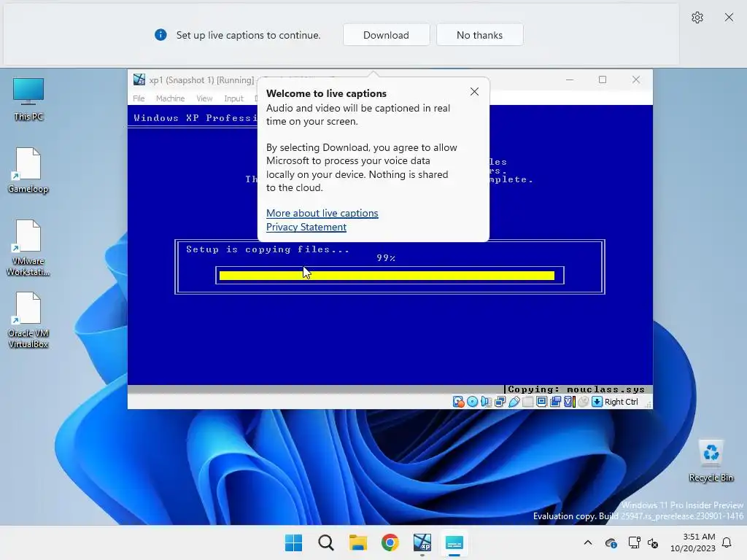Screen dimensions: 747x560
Task: Maximize the xp1 VirtualBox window
Action: (603, 79)
